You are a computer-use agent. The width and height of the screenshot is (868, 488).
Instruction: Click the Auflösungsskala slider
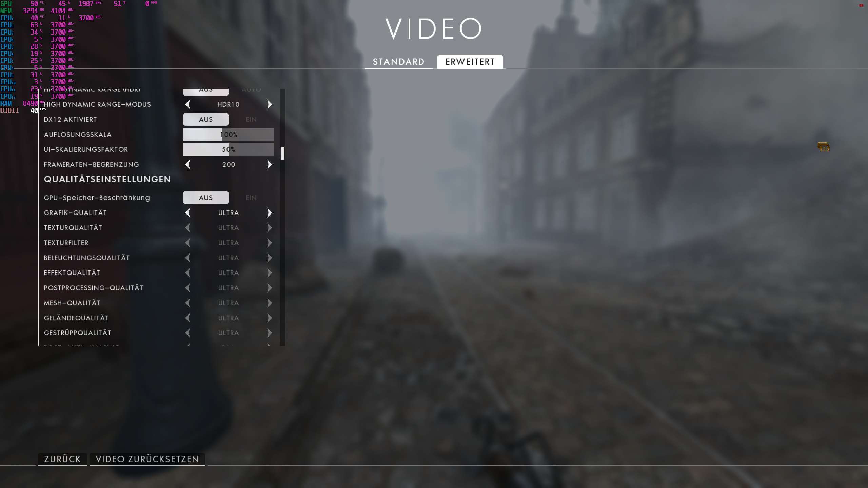coord(228,135)
